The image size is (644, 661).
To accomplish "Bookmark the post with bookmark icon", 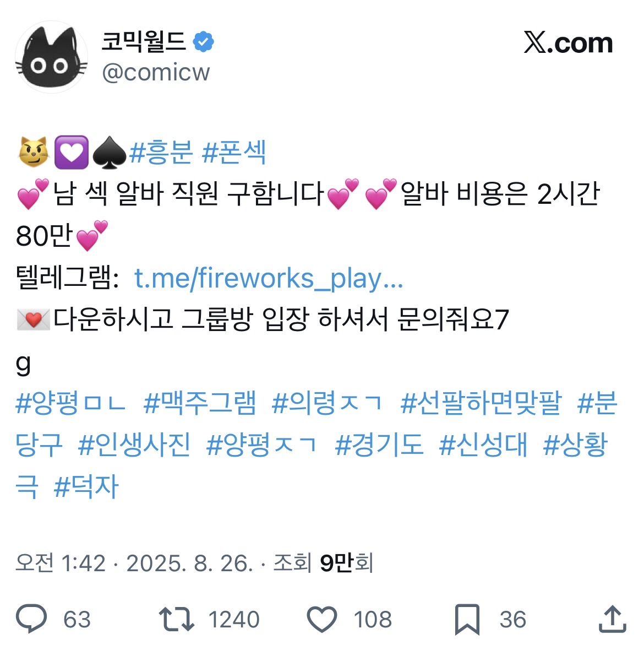I will [467, 619].
